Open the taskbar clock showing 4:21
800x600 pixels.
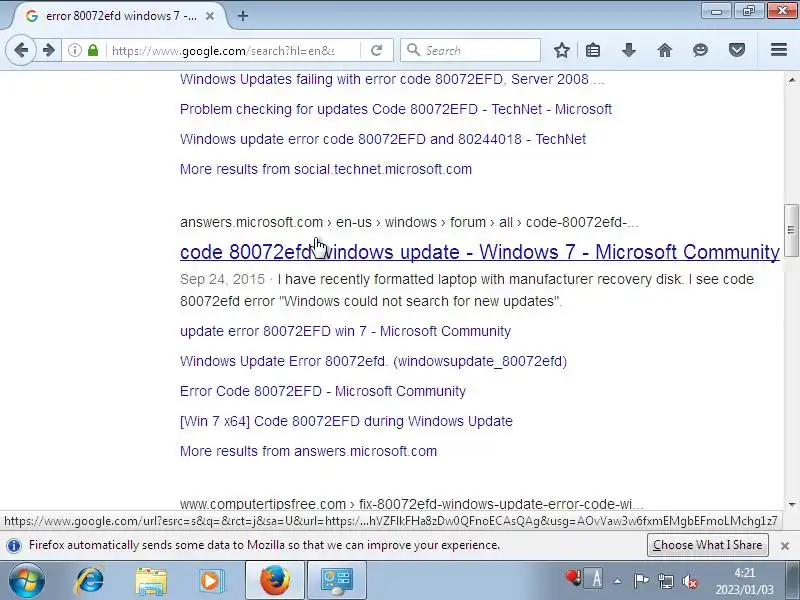pyautogui.click(x=744, y=581)
